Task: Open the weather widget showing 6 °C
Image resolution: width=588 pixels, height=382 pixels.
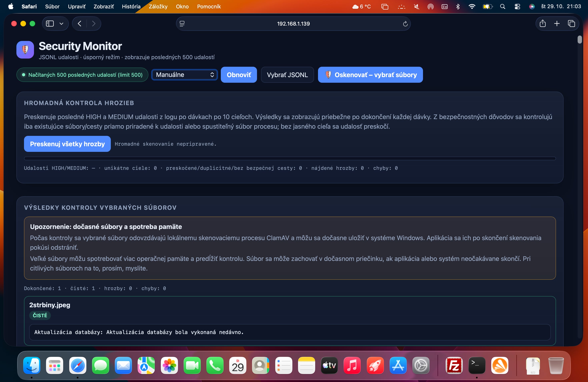Action: pos(361,6)
